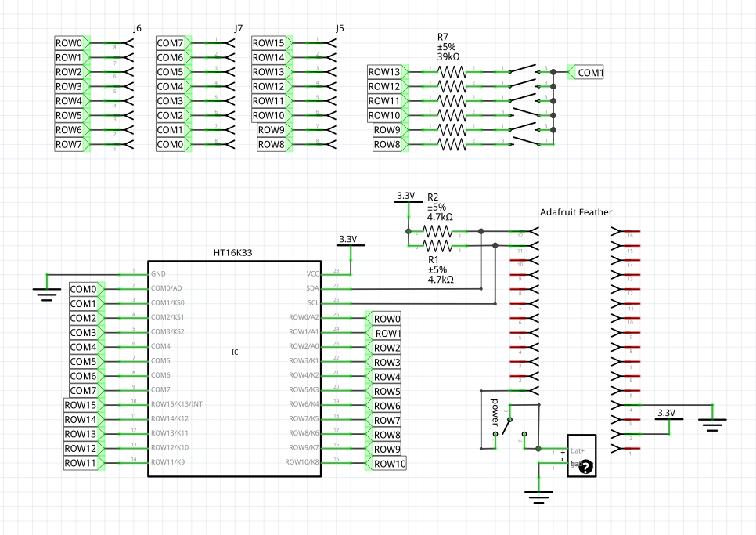
Task: Click the VCC pin name inside HT16K33
Action: click(x=313, y=274)
